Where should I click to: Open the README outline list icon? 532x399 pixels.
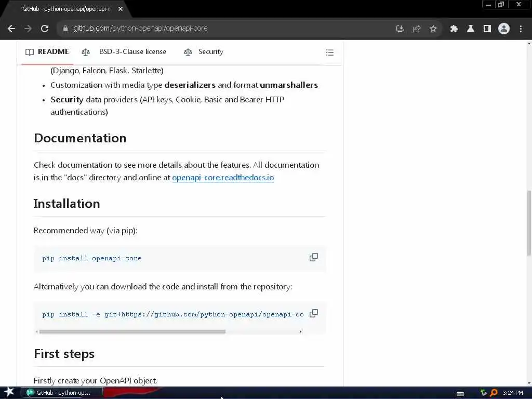[330, 52]
